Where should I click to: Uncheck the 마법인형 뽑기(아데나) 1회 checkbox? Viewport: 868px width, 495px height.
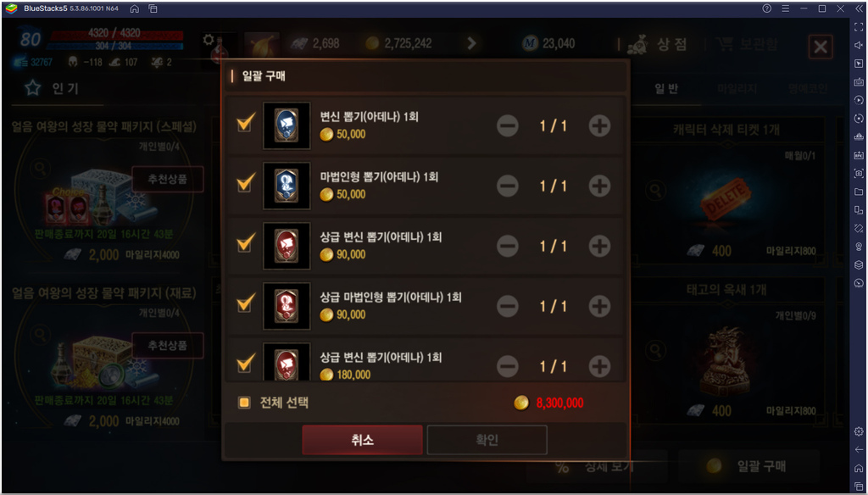pyautogui.click(x=245, y=183)
